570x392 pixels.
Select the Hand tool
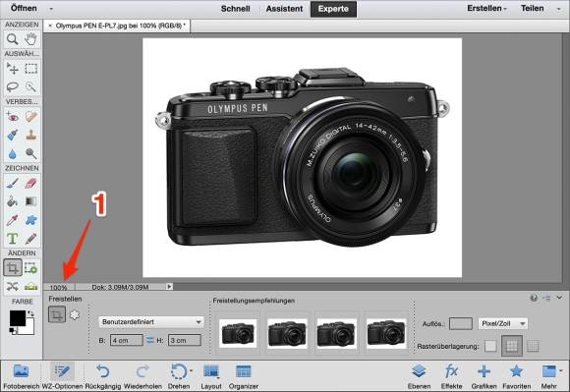(x=30, y=39)
